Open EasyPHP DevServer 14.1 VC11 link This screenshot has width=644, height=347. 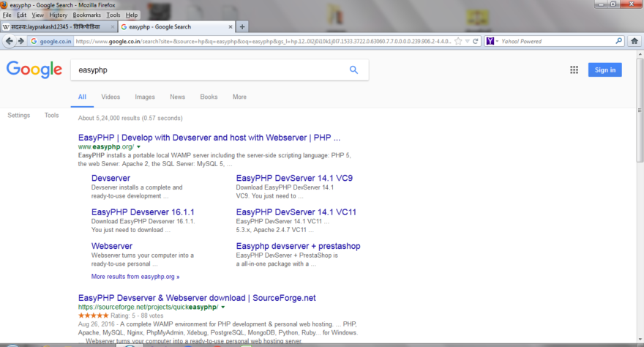(x=296, y=212)
